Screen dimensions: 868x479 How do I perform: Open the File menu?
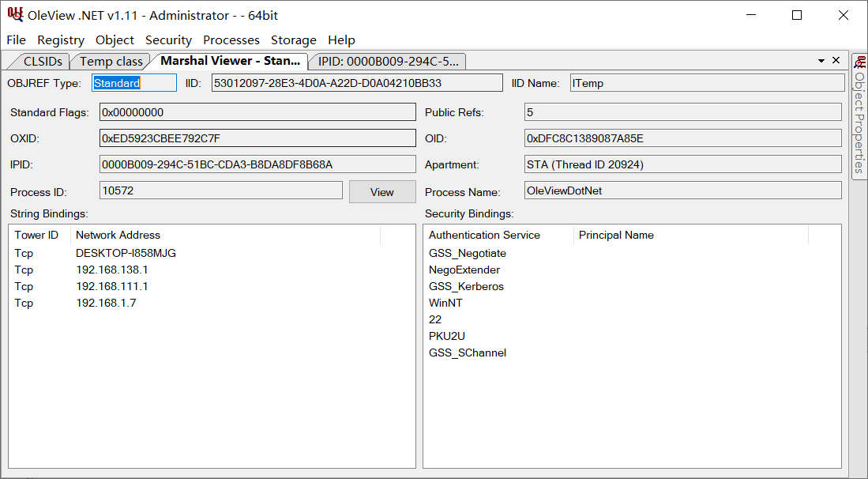(16, 40)
